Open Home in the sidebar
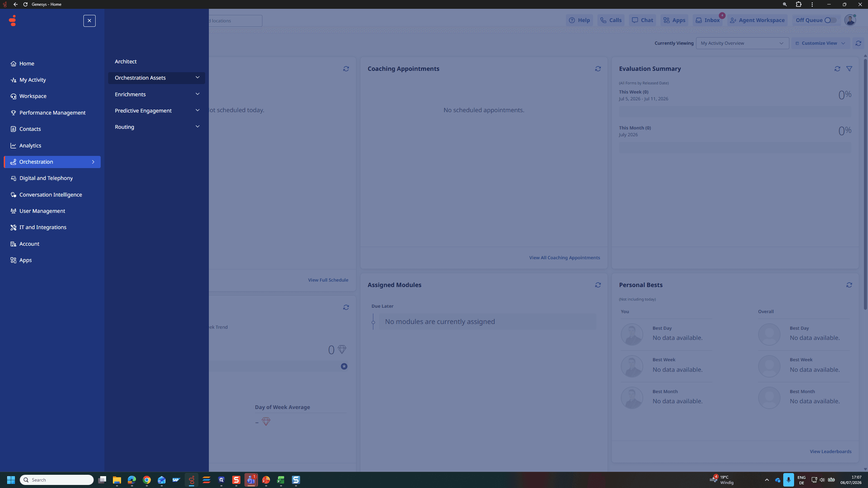 pos(52,63)
